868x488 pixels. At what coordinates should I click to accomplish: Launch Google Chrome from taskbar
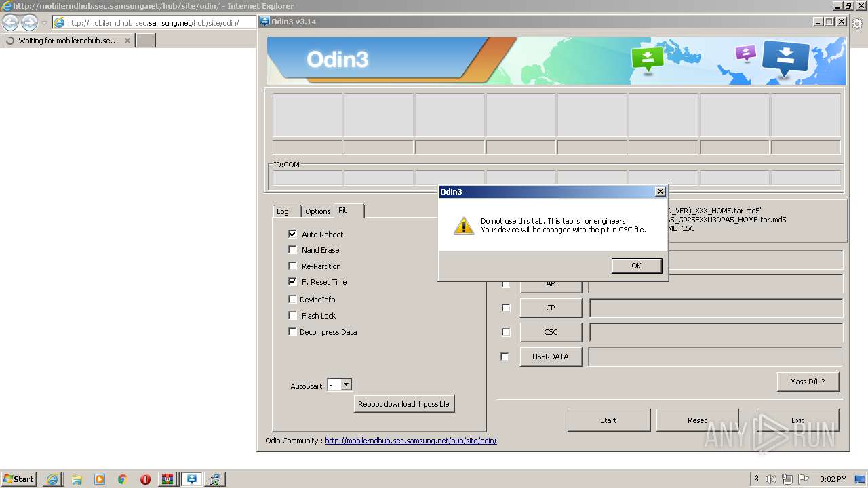click(123, 479)
